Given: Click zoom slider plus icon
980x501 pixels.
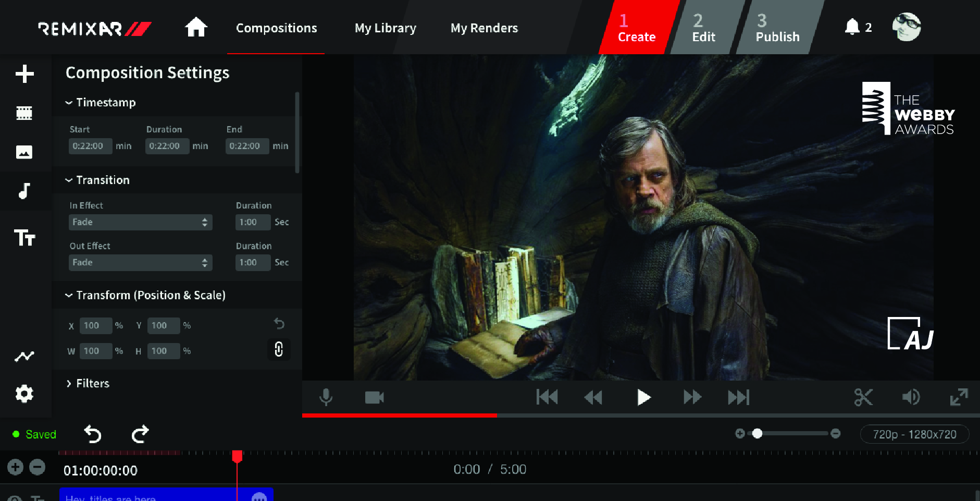Looking at the screenshot, I should pyautogui.click(x=740, y=434).
